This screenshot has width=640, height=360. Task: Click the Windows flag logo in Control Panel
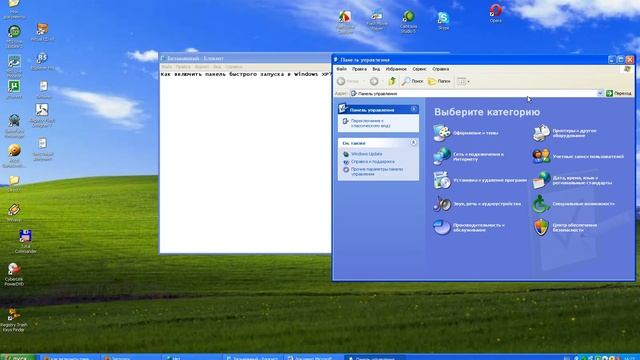click(x=628, y=69)
